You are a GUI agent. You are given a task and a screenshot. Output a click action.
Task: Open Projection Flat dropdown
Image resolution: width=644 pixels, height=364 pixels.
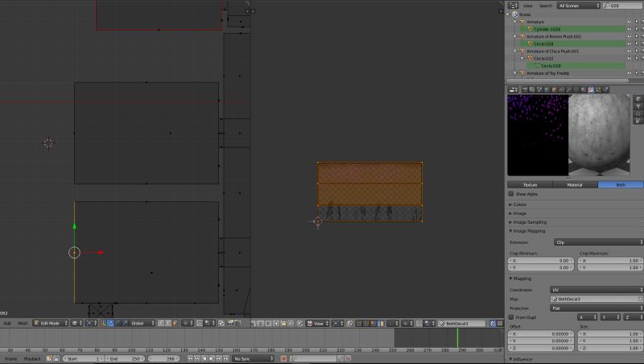coord(597,308)
